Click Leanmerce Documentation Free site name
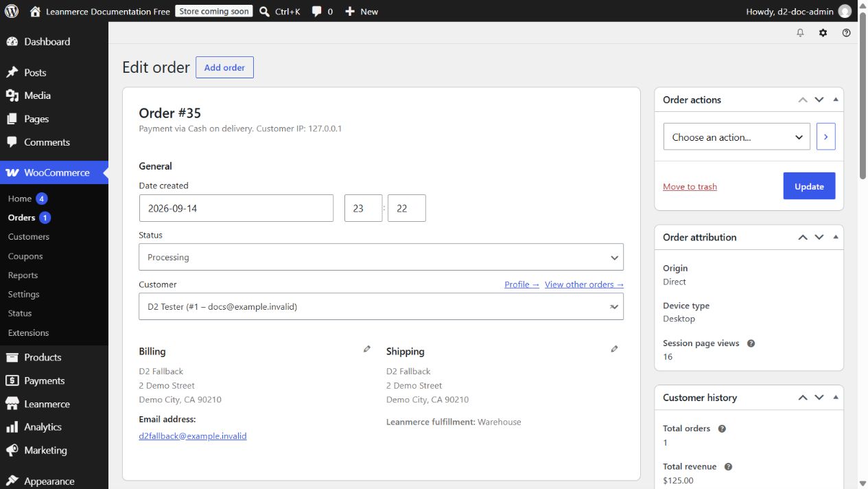 108,11
